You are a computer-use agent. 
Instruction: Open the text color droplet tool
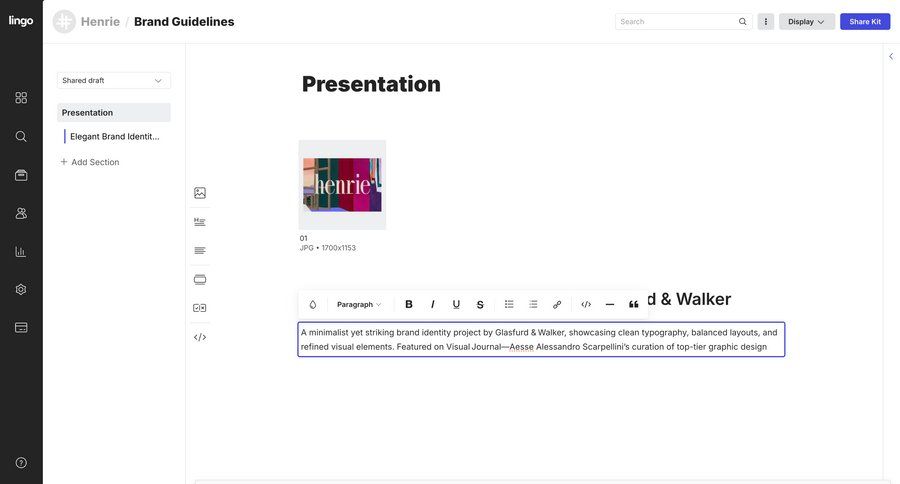(313, 304)
